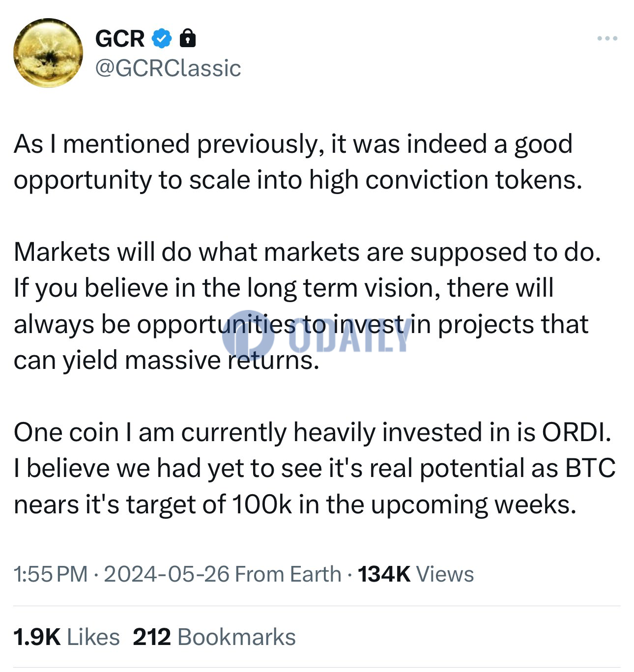This screenshot has height=672, width=634.
Task: Open the GCR golden profile avatar
Action: pos(48,53)
